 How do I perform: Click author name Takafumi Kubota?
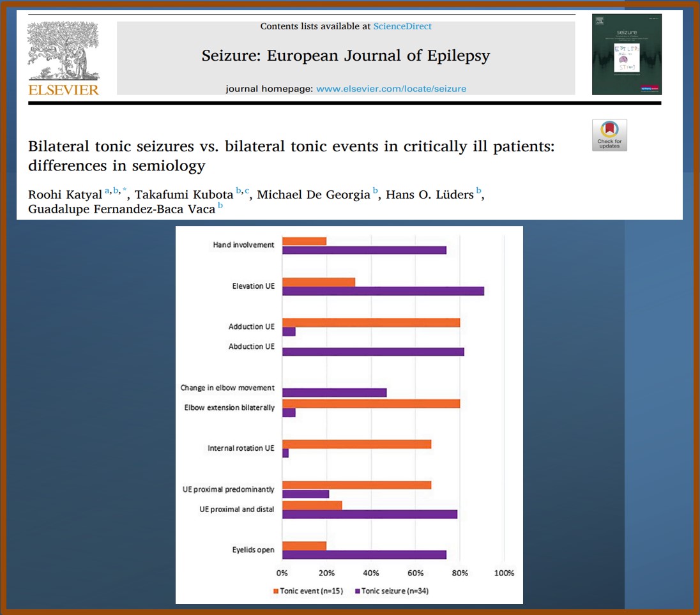pyautogui.click(x=184, y=195)
